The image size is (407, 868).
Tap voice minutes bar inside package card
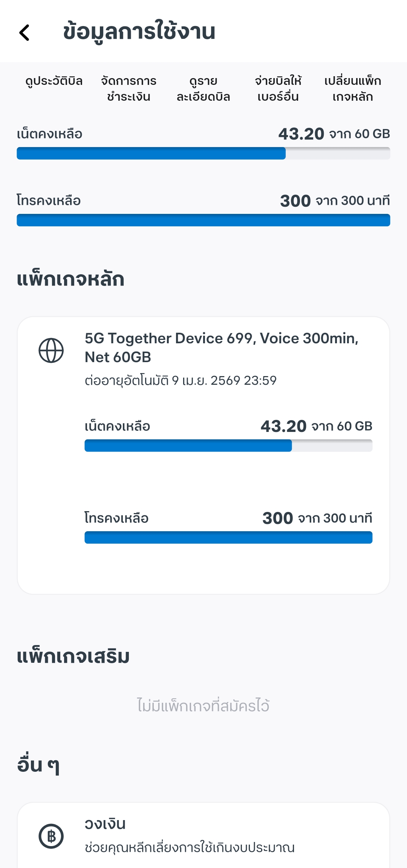tap(228, 538)
